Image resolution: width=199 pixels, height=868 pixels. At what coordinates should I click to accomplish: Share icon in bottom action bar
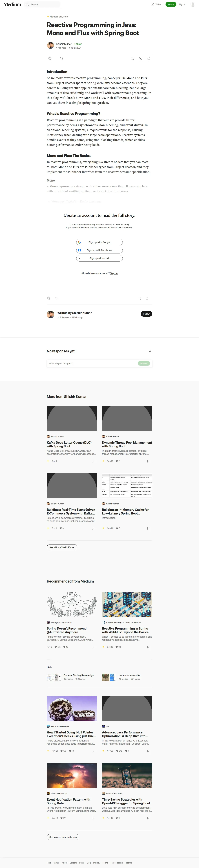[x=147, y=298]
